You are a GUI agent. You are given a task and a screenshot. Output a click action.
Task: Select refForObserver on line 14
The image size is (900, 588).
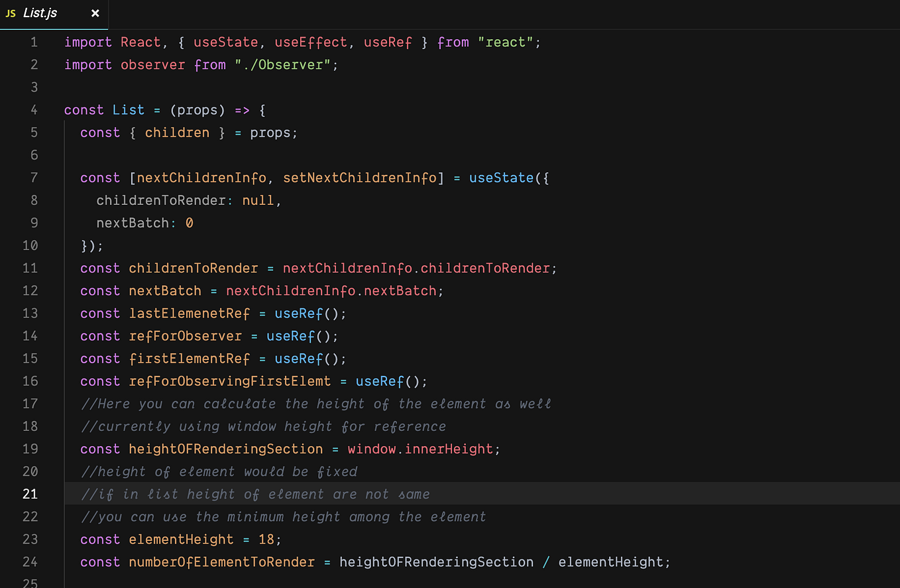184,335
